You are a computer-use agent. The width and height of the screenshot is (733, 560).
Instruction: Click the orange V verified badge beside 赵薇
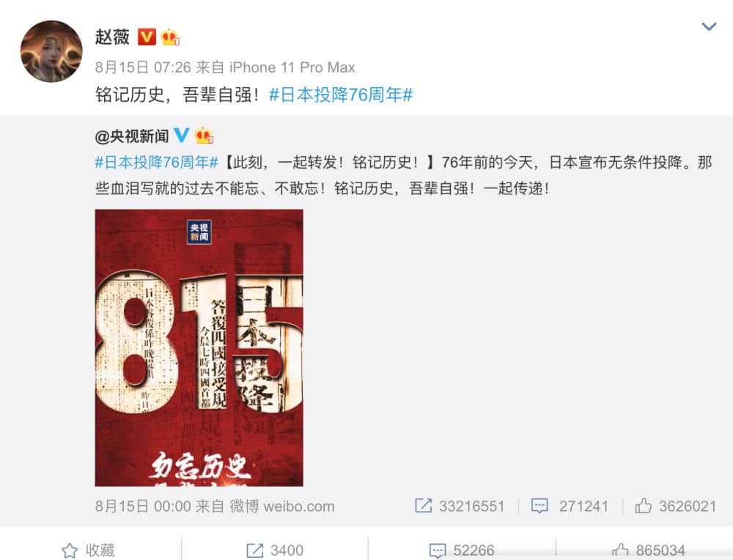pos(147,37)
